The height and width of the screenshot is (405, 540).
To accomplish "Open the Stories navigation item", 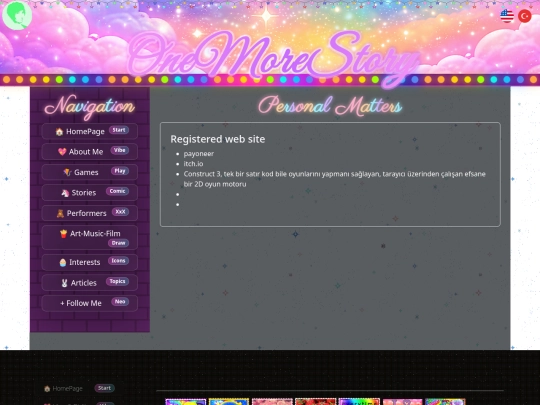I will click(x=90, y=193).
